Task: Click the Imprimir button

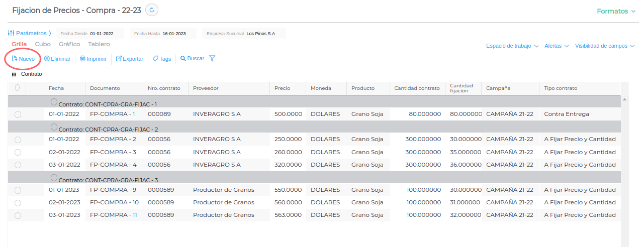Action: point(93,59)
